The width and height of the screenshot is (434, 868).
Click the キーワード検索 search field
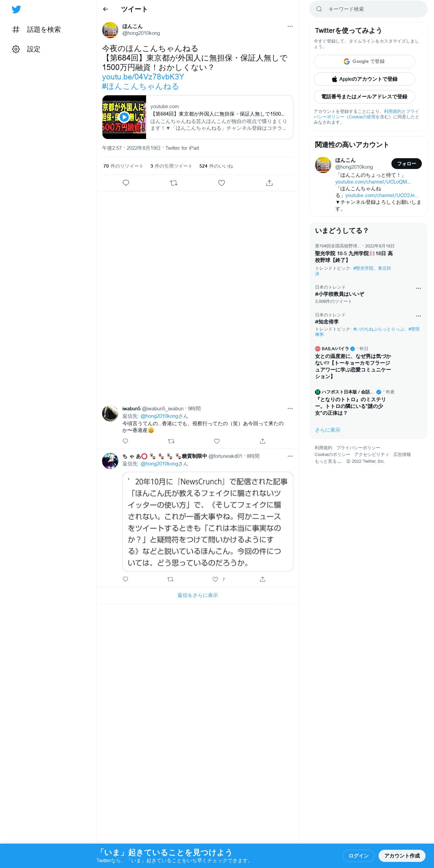[368, 9]
